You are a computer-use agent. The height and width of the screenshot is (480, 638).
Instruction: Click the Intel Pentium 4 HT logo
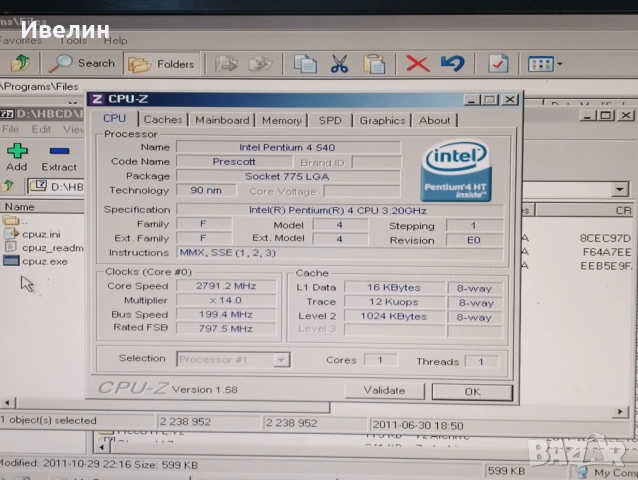pyautogui.click(x=456, y=171)
